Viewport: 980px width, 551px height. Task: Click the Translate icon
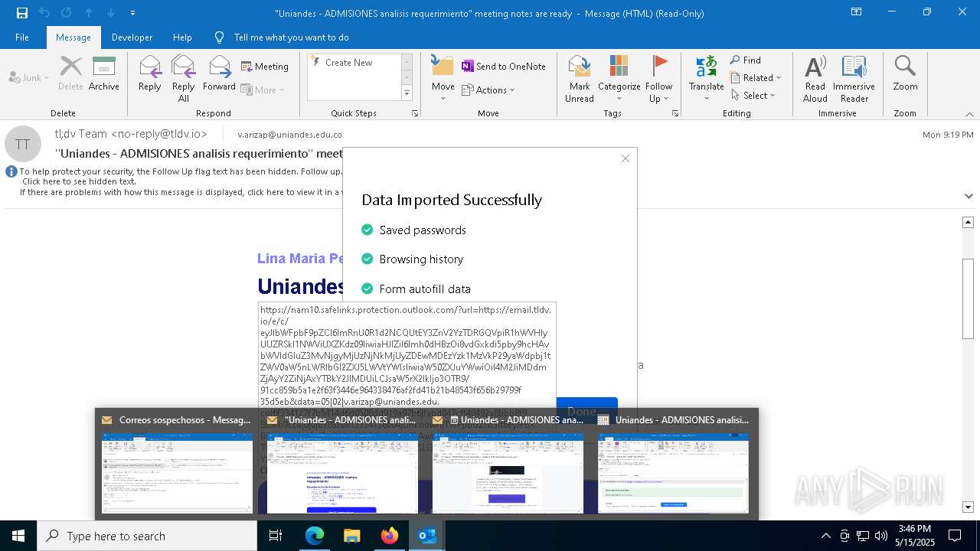[x=706, y=66]
